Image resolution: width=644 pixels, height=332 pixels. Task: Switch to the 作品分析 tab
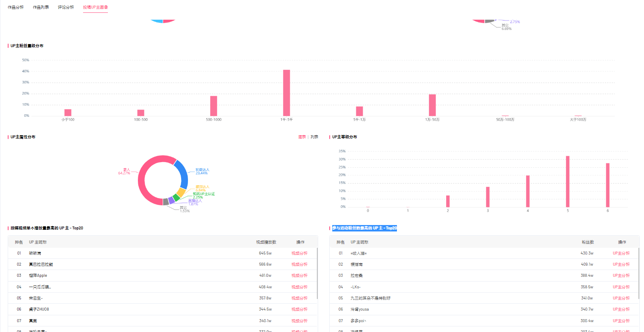16,7
